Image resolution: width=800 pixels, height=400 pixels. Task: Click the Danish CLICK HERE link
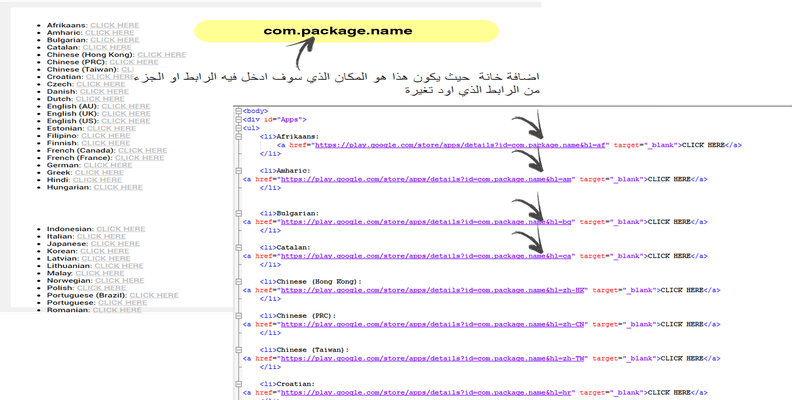coord(105,92)
